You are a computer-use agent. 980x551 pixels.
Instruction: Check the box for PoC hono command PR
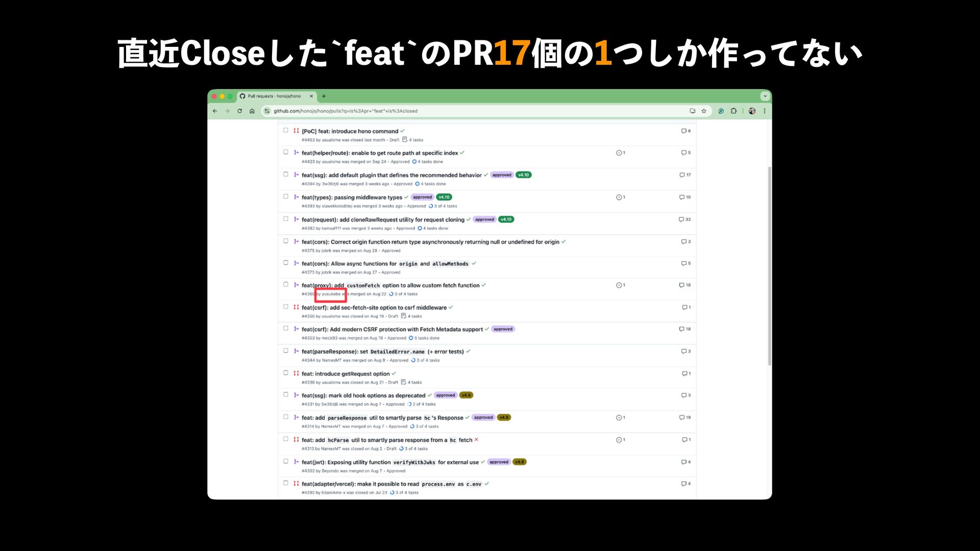[x=286, y=130]
